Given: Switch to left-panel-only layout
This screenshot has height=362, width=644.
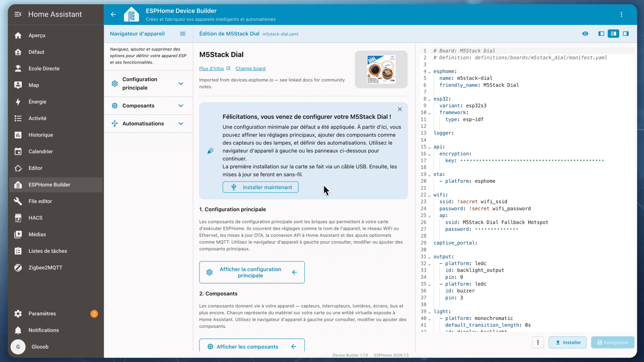Looking at the screenshot, I should pyautogui.click(x=601, y=34).
